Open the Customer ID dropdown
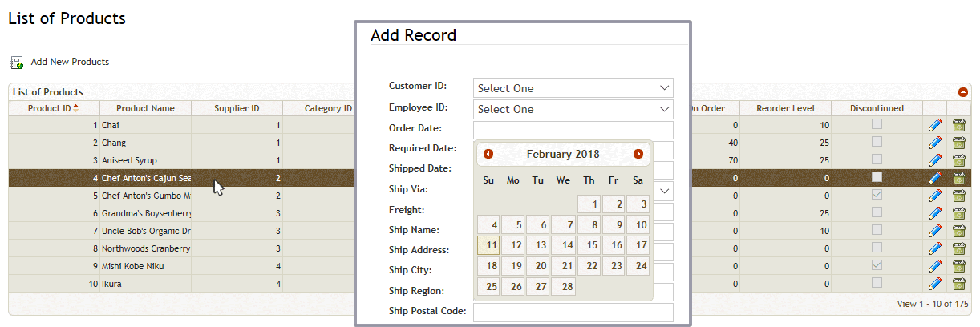The image size is (980, 327). 573,88
